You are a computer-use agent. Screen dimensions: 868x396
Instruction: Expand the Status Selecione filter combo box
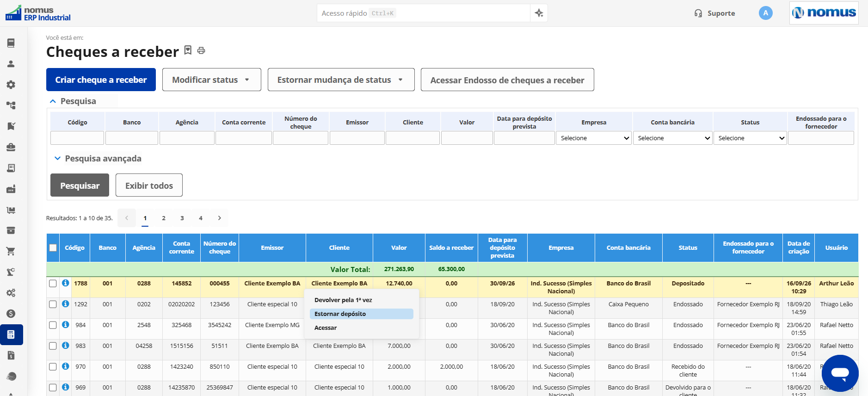pos(750,138)
